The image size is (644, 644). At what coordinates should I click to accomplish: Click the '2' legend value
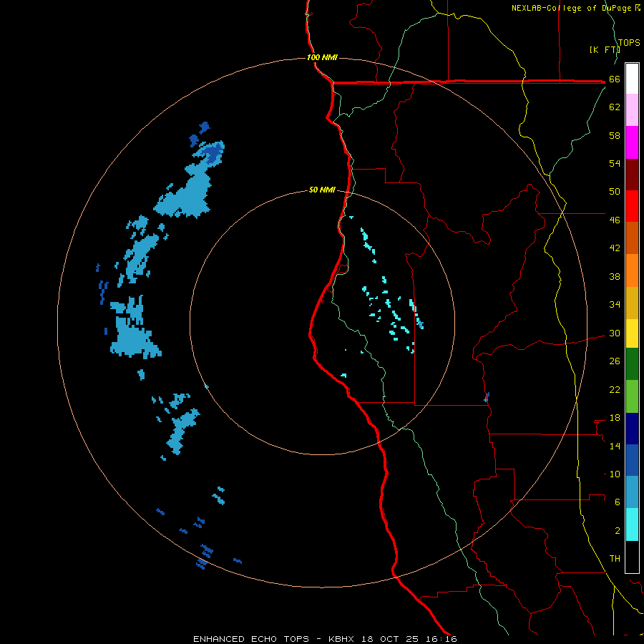(618, 530)
